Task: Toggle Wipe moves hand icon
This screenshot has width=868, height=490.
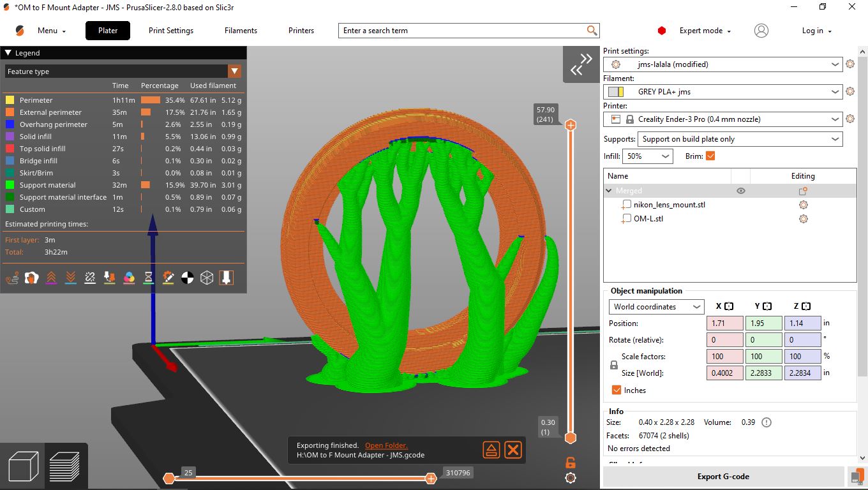Action: (31, 278)
